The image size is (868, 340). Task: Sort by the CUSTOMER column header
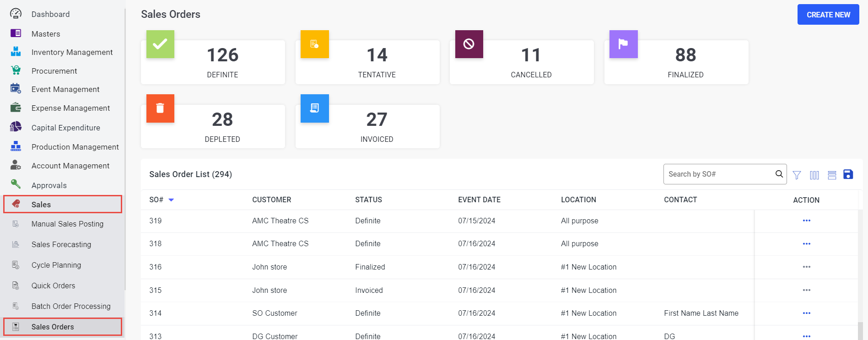pos(271,200)
